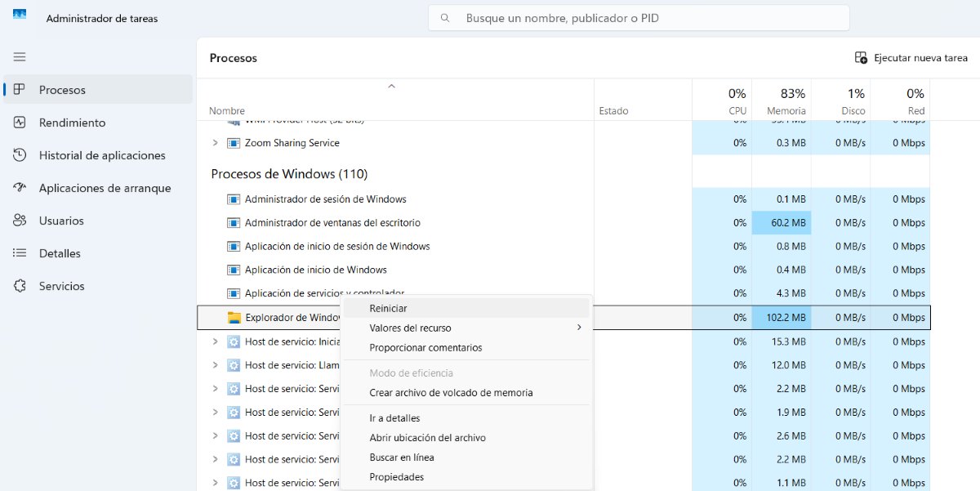Select Crear archivo de volcado de memoria

pos(451,393)
